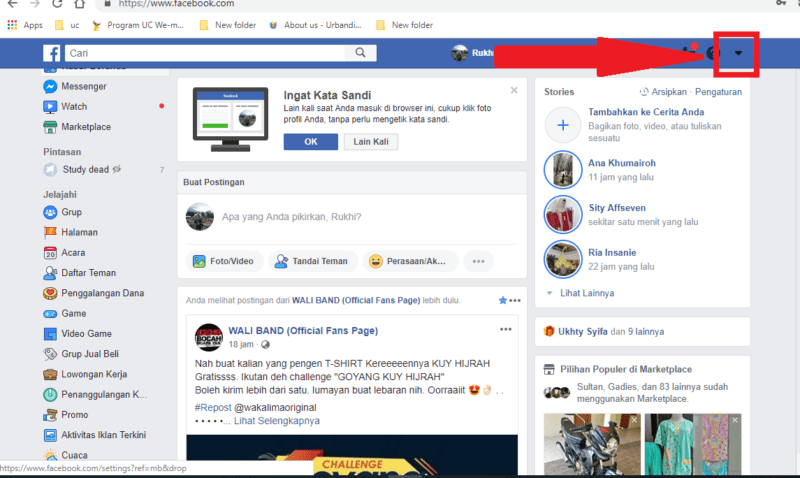Open the Pilihan Populer di Marketplace heading
This screenshot has width=800, height=478.
click(626, 369)
